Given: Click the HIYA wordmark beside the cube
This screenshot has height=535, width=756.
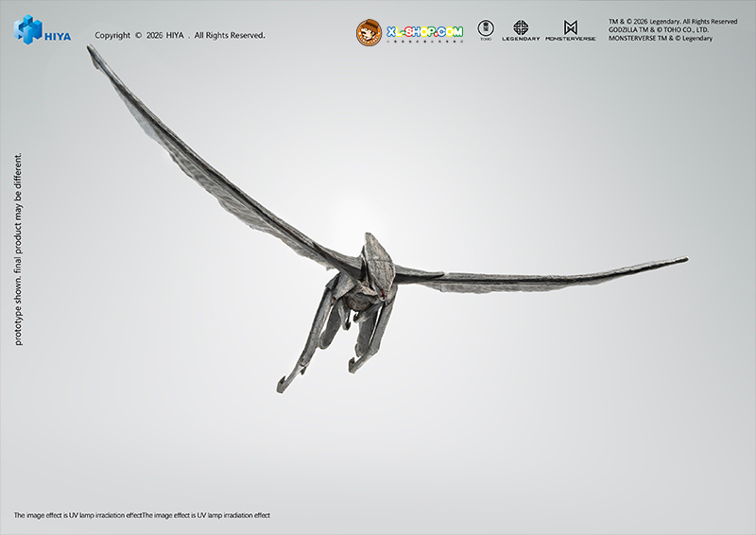Looking at the screenshot, I should tap(59, 37).
